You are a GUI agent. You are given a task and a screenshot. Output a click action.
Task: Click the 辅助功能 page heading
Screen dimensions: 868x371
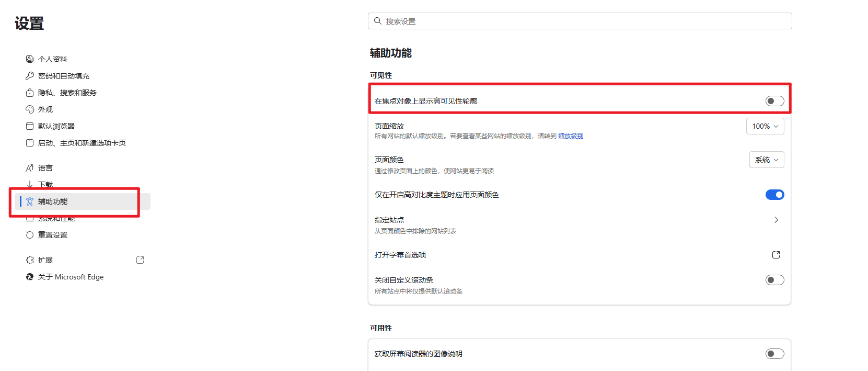pyautogui.click(x=391, y=53)
